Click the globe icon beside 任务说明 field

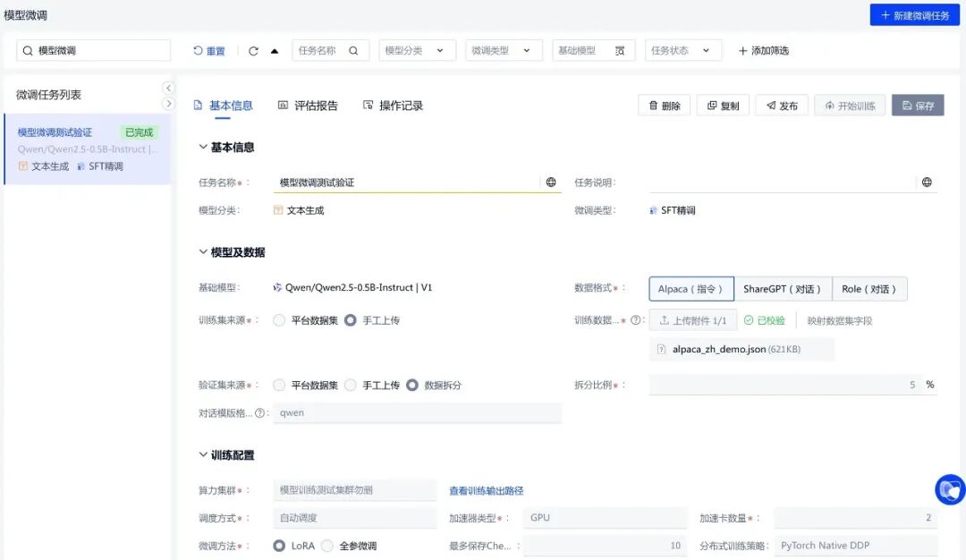[x=927, y=182]
